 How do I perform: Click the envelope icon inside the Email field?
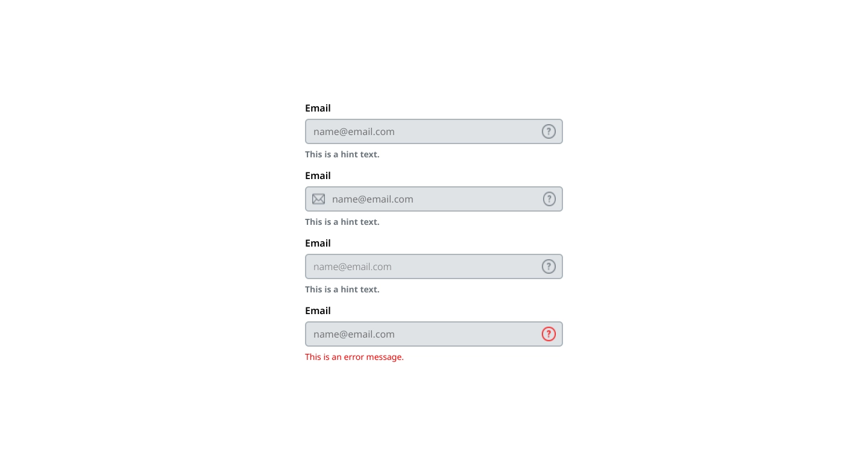pos(318,199)
